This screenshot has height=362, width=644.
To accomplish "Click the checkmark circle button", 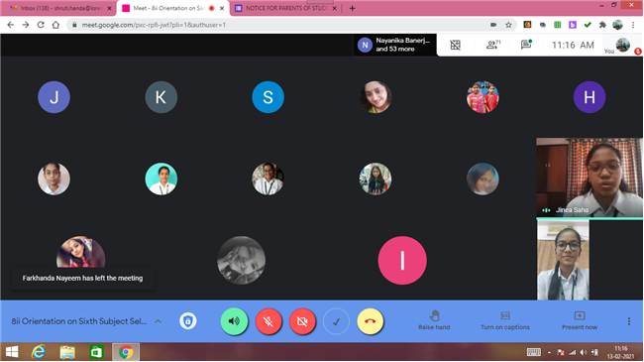I will 336,321.
